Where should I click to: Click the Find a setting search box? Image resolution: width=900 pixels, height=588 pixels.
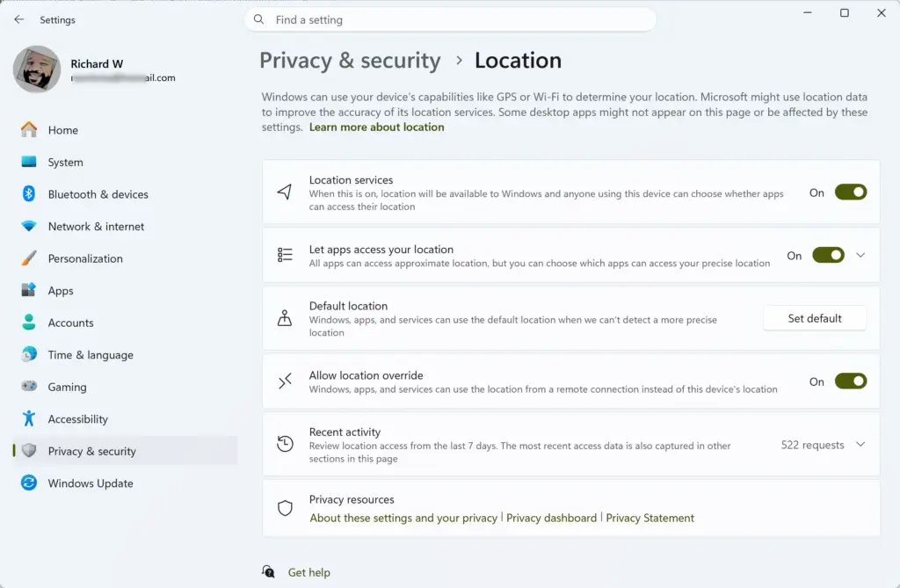coord(450,19)
